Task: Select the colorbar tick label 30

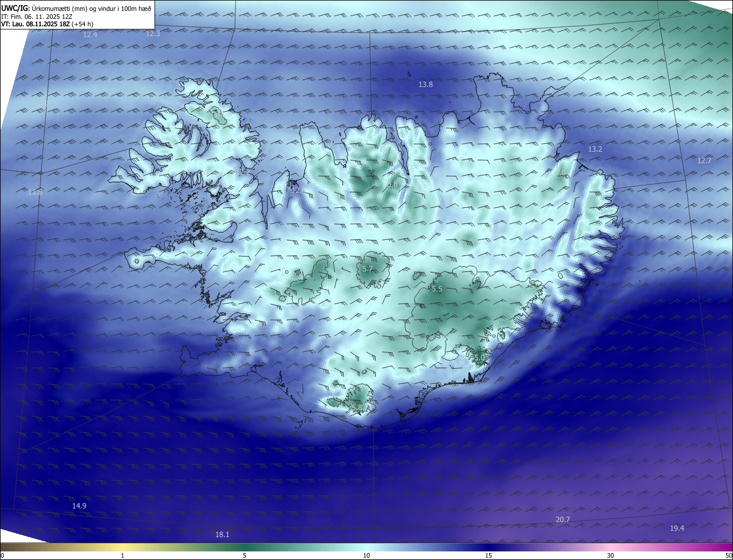Action: (x=610, y=555)
